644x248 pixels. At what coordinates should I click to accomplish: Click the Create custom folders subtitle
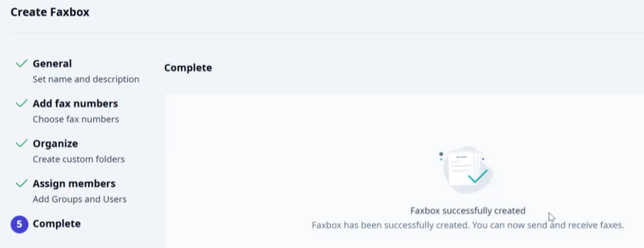(78, 159)
